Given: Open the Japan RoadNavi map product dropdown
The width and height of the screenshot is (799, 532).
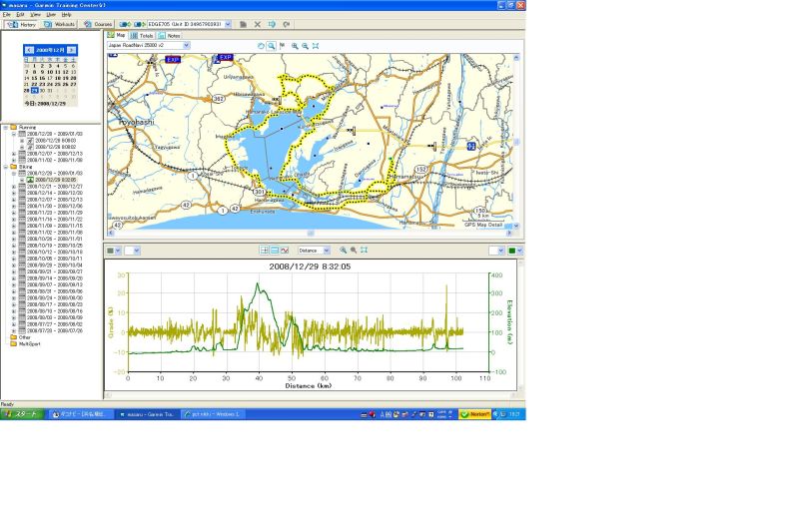Looking at the screenshot, I should pyautogui.click(x=186, y=45).
